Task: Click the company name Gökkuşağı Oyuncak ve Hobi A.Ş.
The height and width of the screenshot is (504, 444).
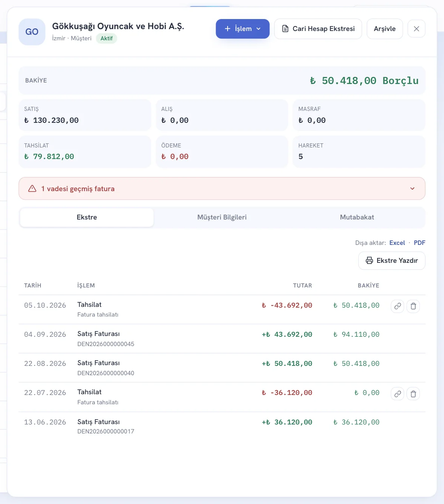Action: (x=118, y=26)
